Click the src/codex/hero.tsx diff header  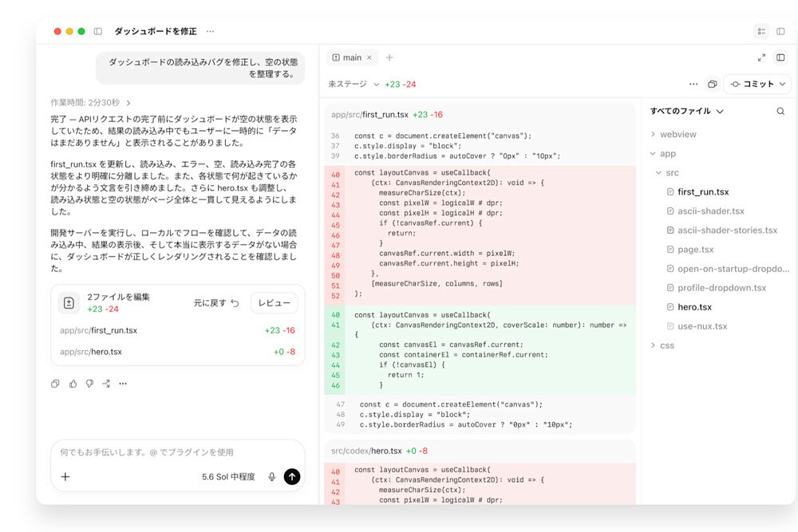click(480, 451)
